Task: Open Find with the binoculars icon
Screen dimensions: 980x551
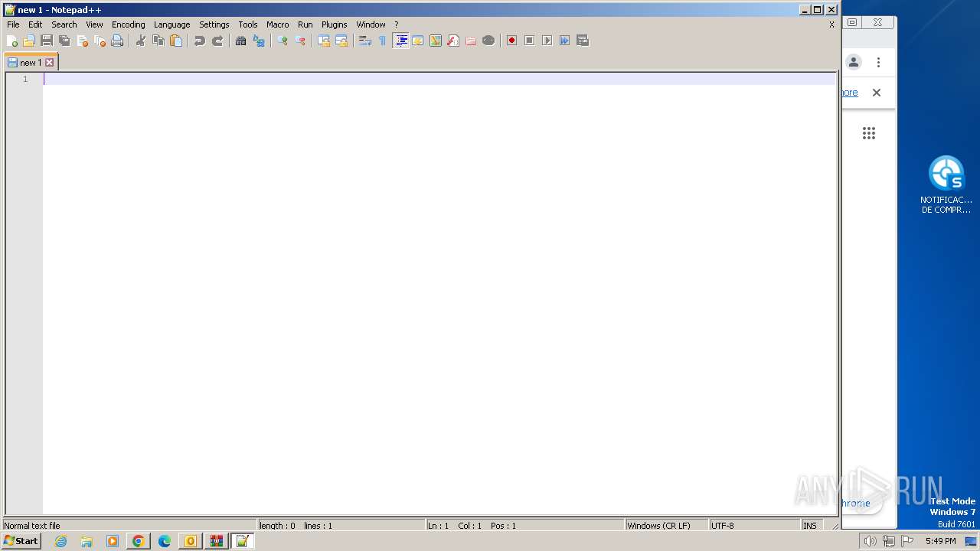Action: tap(241, 41)
